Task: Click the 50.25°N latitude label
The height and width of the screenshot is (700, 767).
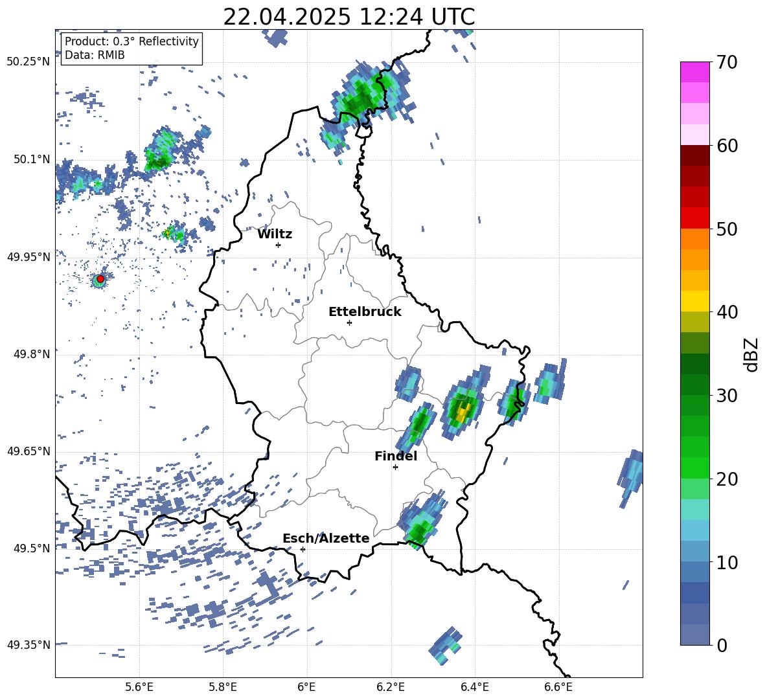Action: click(29, 62)
